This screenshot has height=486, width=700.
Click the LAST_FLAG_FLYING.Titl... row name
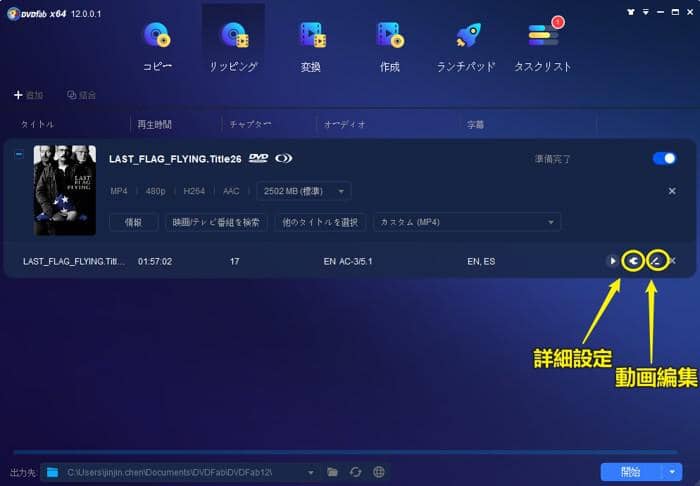pyautogui.click(x=74, y=262)
